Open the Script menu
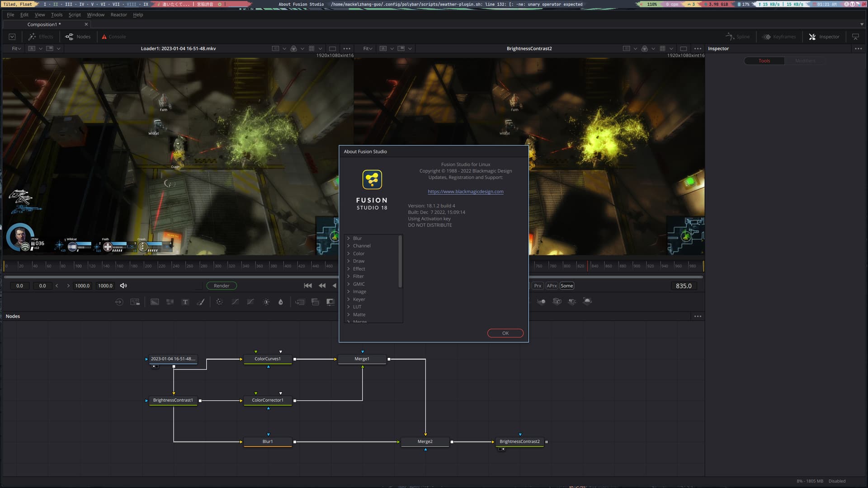This screenshot has width=868, height=488. [x=75, y=14]
